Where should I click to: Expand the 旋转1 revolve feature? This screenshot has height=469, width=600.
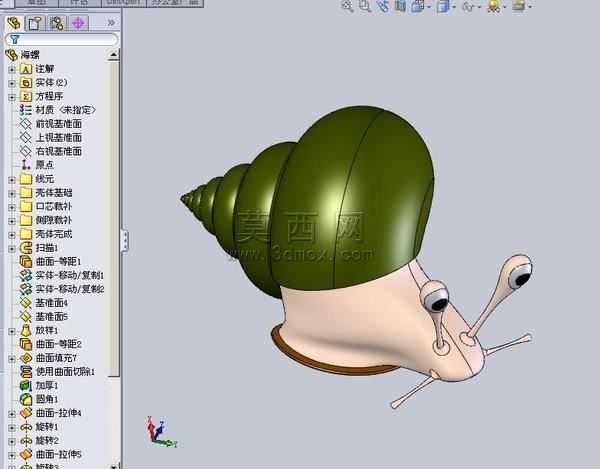(x=12, y=428)
